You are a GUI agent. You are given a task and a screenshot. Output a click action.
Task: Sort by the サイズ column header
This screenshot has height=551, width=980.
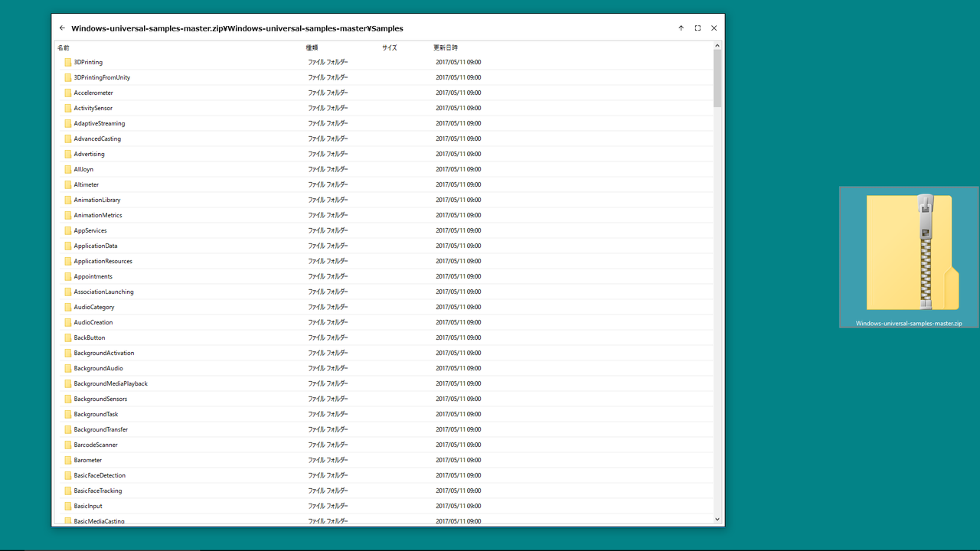coord(390,47)
